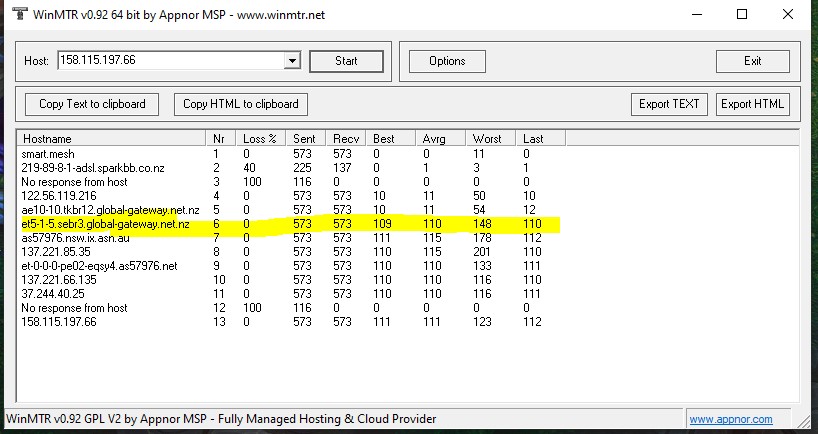
Task: Click best value 109 in highlighted row
Action: 382,224
